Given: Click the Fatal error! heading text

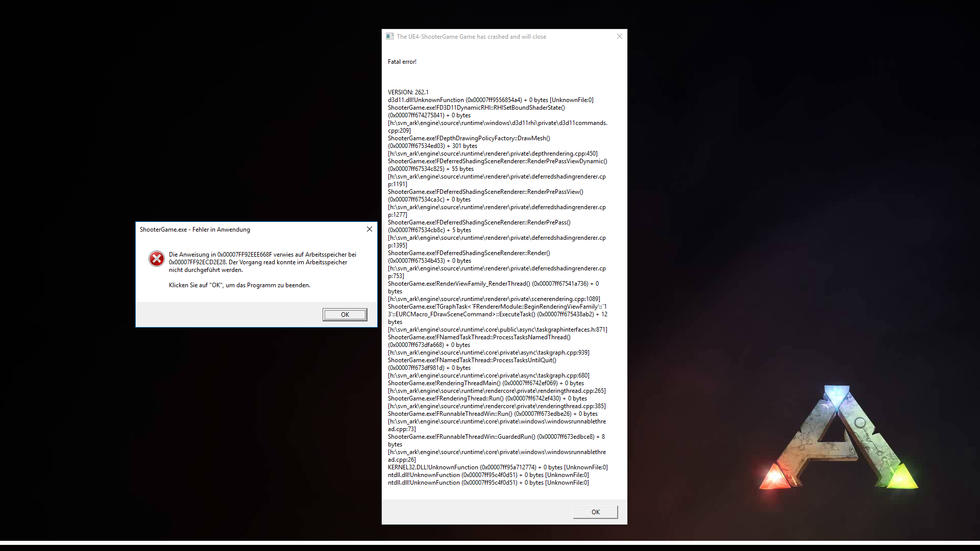Looking at the screenshot, I should point(402,62).
